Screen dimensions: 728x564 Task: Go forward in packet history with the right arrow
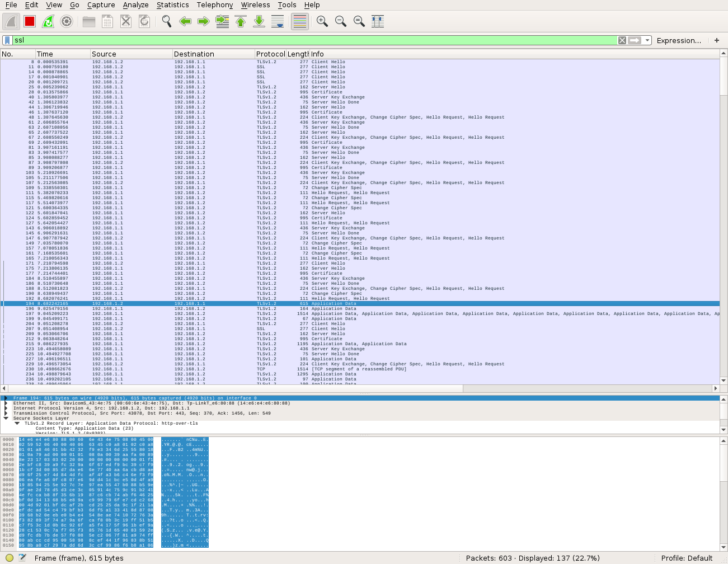point(204,21)
